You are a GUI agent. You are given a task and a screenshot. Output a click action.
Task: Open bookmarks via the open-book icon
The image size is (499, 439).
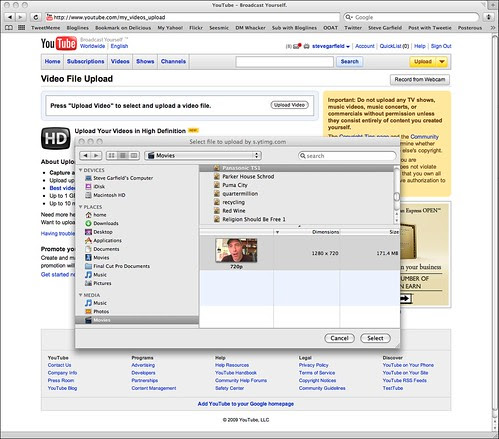(9, 28)
